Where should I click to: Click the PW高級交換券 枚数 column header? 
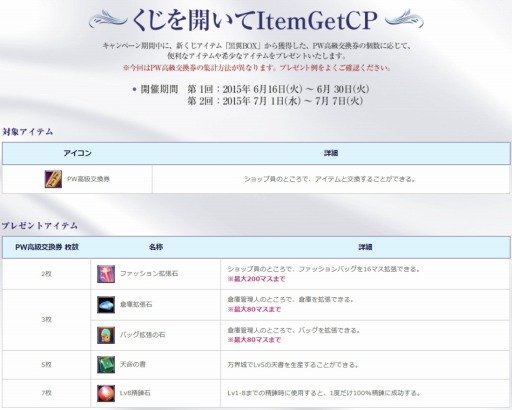point(47,247)
